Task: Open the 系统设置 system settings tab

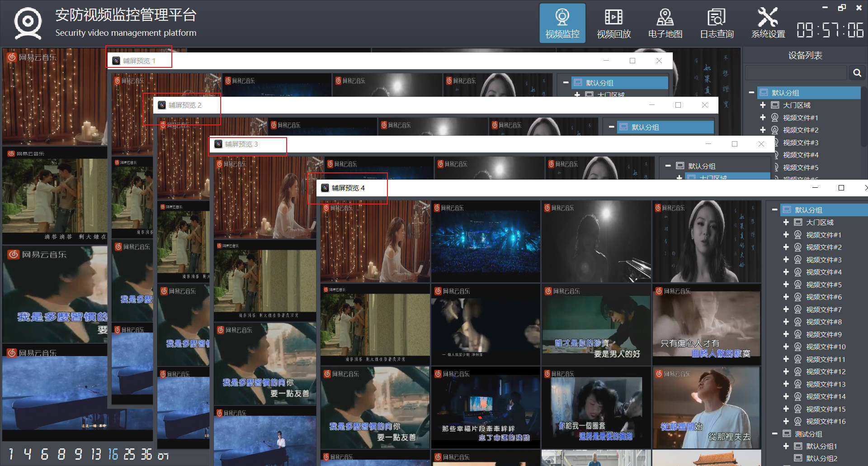Action: (768, 23)
